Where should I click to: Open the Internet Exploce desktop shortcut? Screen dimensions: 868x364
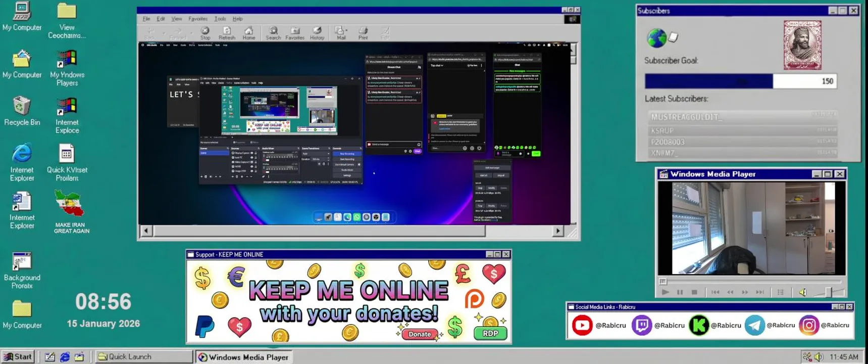(x=67, y=116)
